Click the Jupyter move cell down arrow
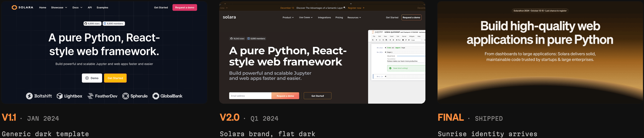The height and width of the screenshot is (138, 644). point(393,40)
